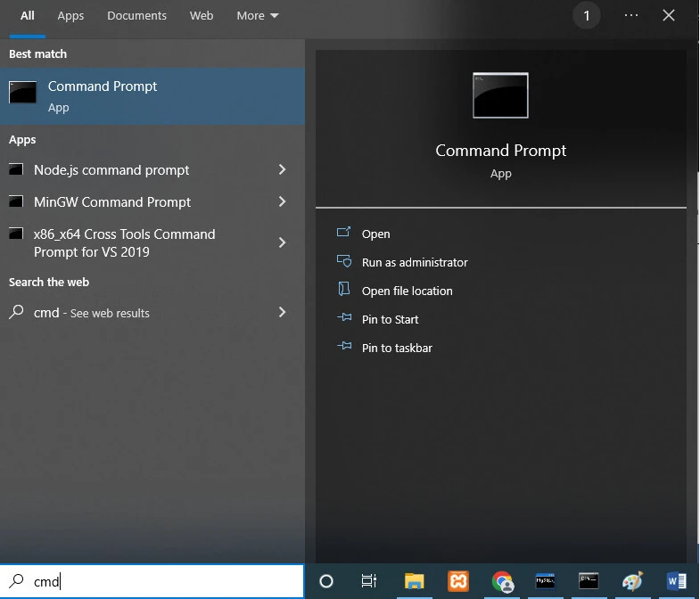This screenshot has width=700, height=599.
Task: Open Google Chrome in the taskbar
Action: click(502, 581)
